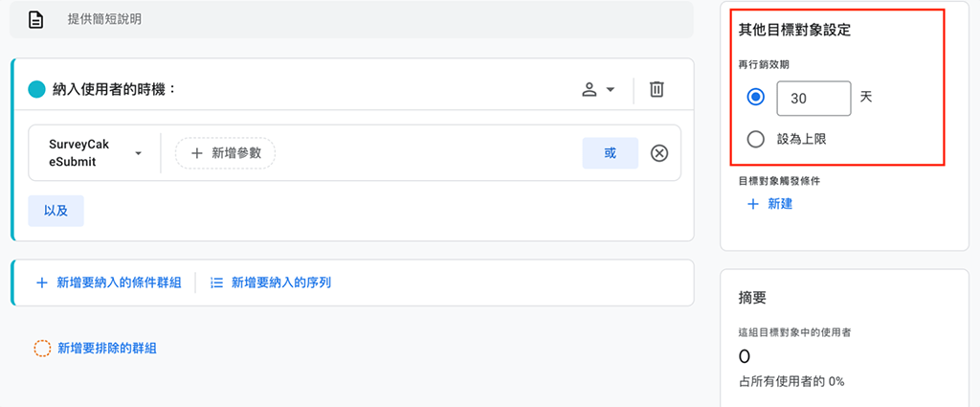Viewport: 980px width, 407px height.
Task: Click the 目標對象觸發條件 label
Action: point(779,181)
